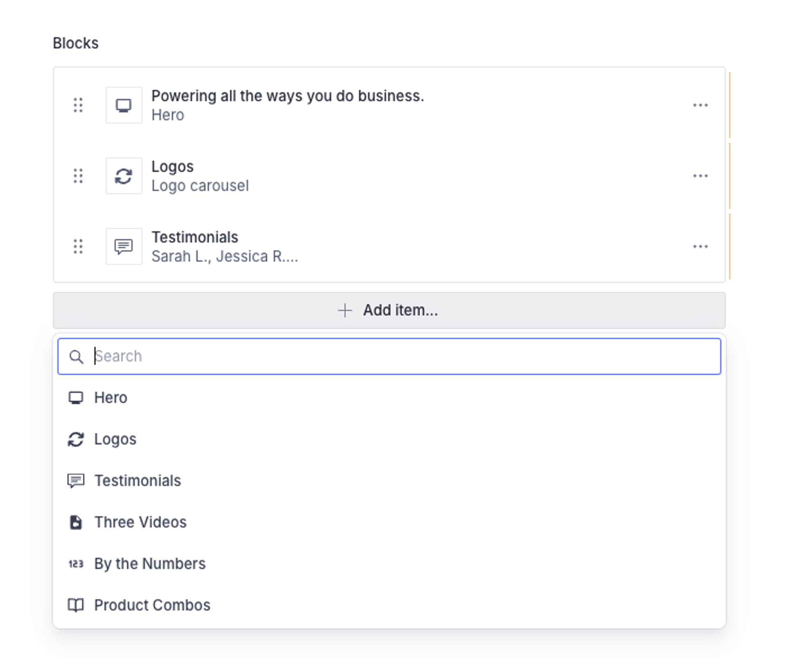This screenshot has height=672, width=786.
Task: Grab the drag handle of Hero block
Action: (78, 105)
